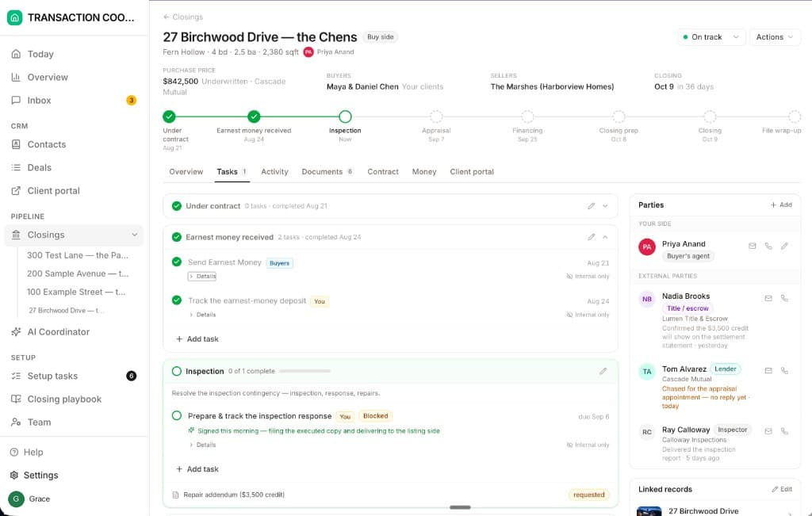Edit the Under contract stage with pencil icon

tap(591, 206)
